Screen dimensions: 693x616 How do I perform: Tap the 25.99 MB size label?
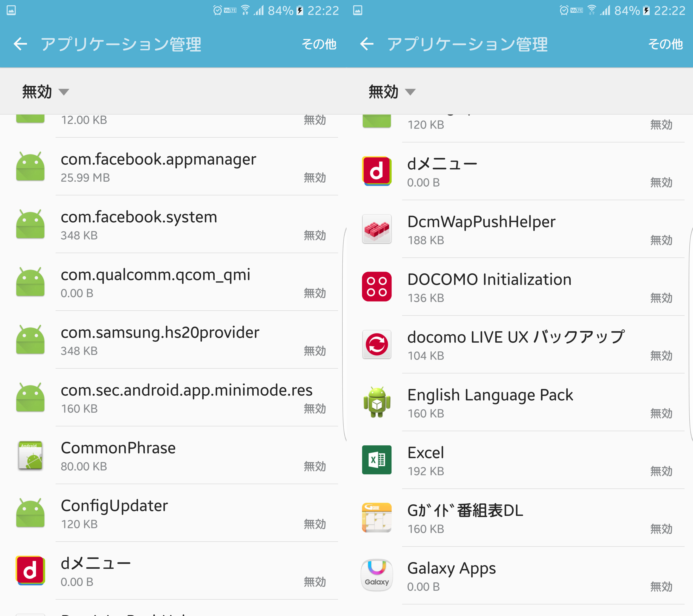tap(85, 178)
